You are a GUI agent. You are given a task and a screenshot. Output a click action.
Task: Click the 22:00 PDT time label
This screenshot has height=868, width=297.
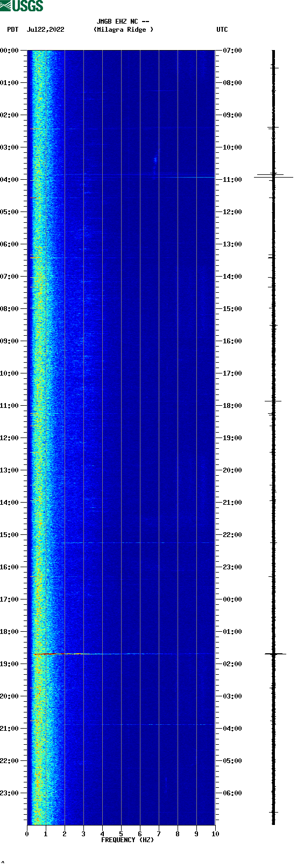[10, 761]
